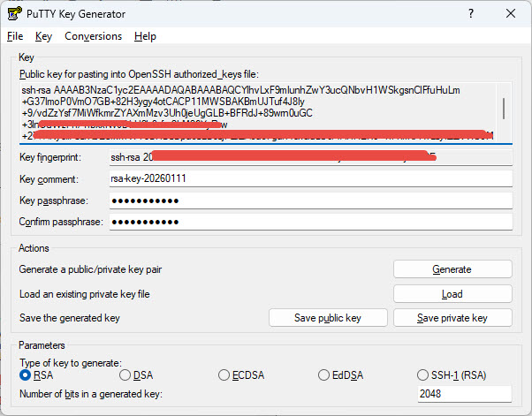Select the SSH-1 (RSA) key type
Screen dimensions: 532x416
424,375
